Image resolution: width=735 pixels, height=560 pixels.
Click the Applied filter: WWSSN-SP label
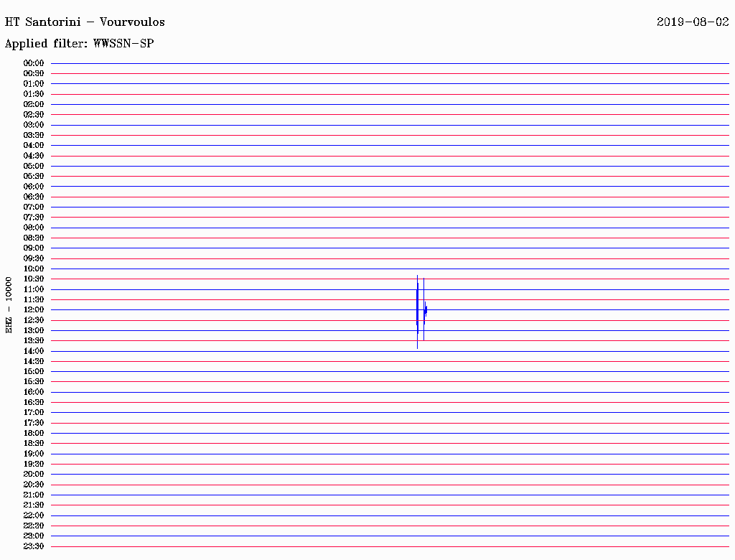click(x=79, y=44)
